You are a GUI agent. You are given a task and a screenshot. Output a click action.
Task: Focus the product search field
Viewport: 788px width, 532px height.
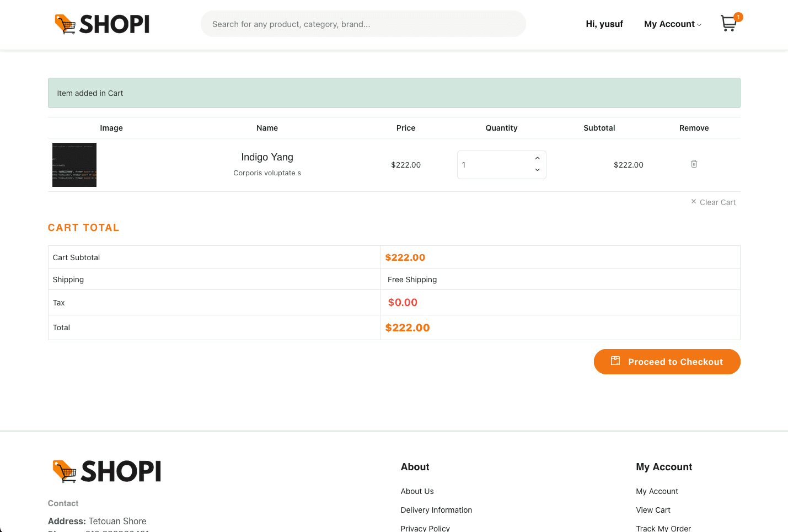pos(363,24)
